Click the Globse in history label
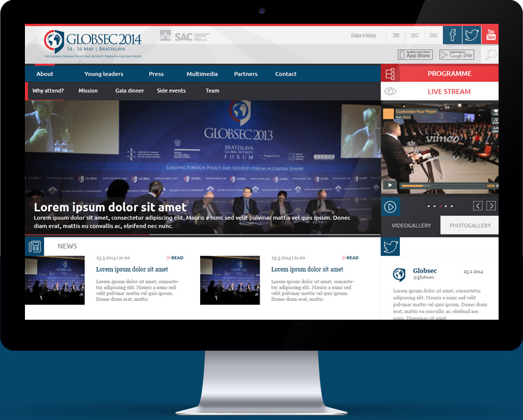The image size is (523, 420). point(363,35)
